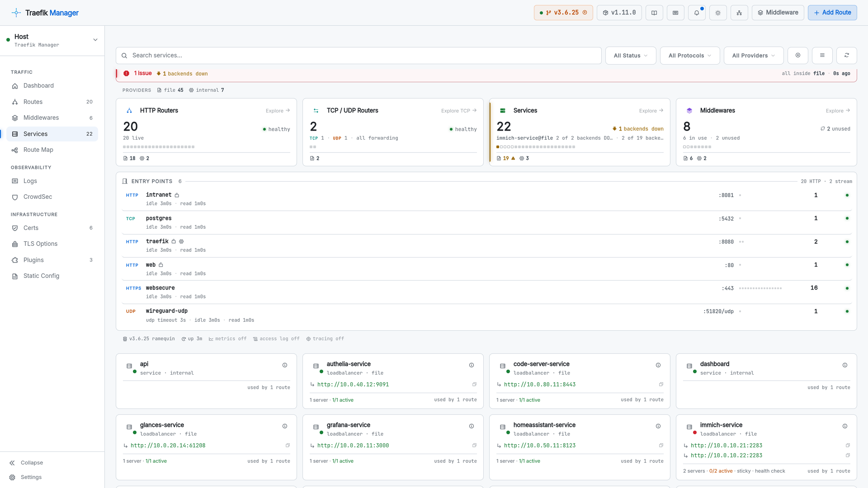868x488 pixels.
Task: Go to Dashboard in the sidebar
Action: 52,86
